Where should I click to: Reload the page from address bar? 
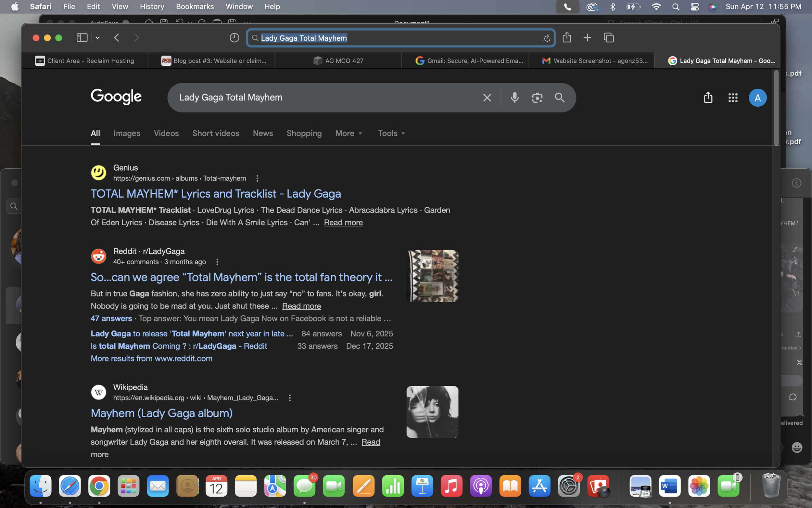[x=547, y=38]
